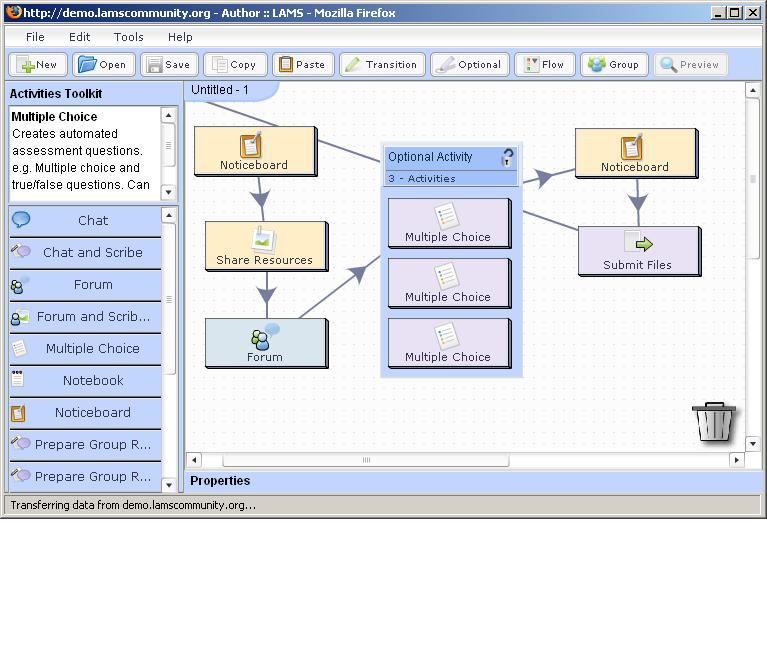Select the Submit Files activity node
The height and width of the screenshot is (653, 767).
click(638, 250)
